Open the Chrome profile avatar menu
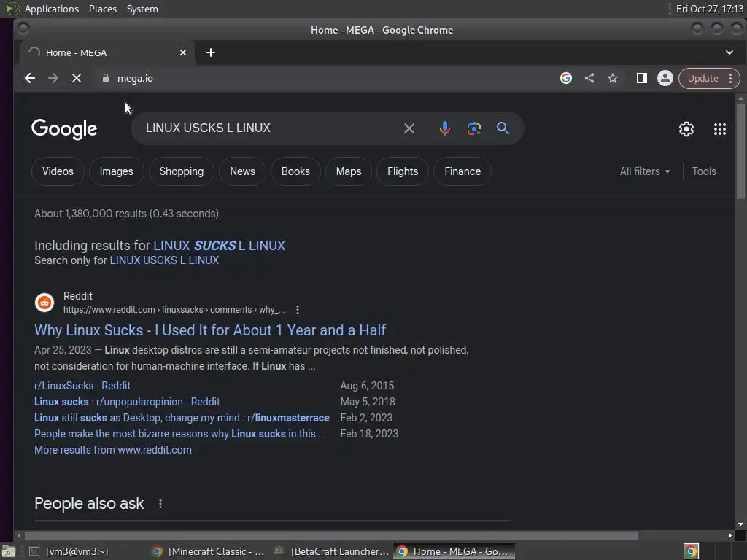This screenshot has height=560, width=747. (x=665, y=78)
